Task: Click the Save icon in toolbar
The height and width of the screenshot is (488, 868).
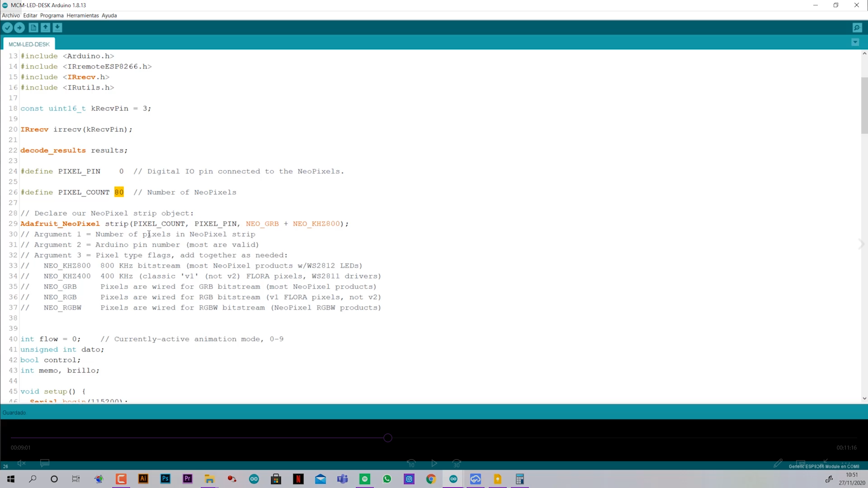Action: (x=58, y=28)
